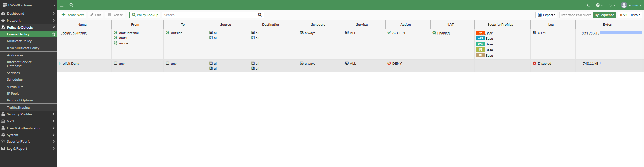This screenshot has height=167, width=644.
Task: Open the global search magnifier in header
Action: click(x=71, y=5)
